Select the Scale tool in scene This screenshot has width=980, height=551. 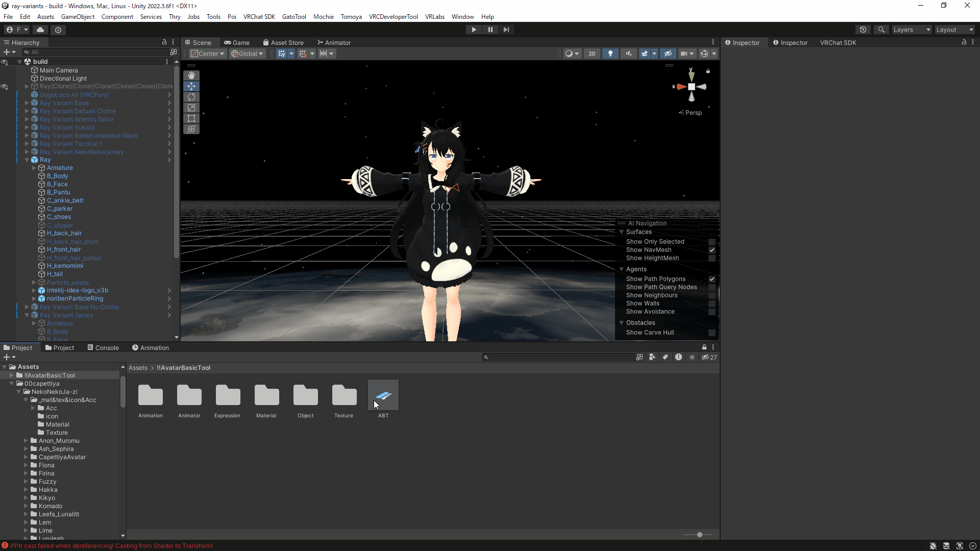pyautogui.click(x=191, y=108)
